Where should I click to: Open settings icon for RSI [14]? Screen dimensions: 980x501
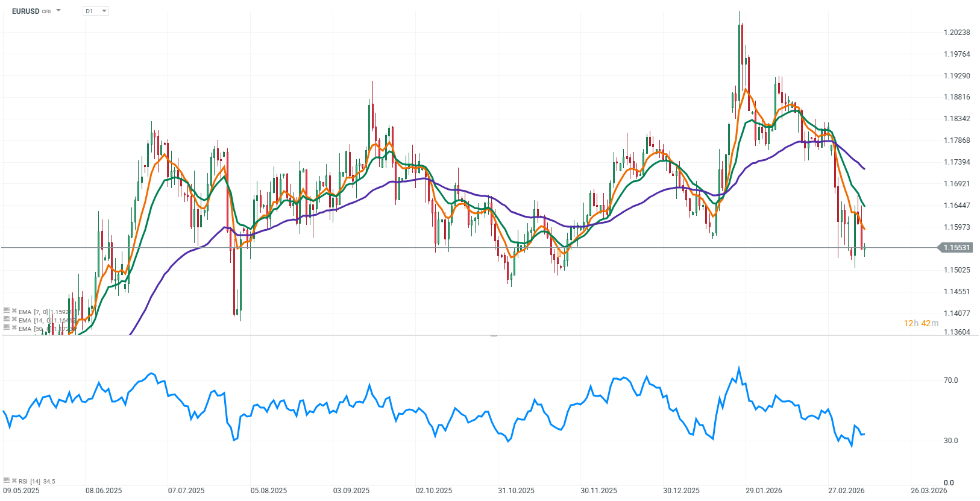(7, 481)
